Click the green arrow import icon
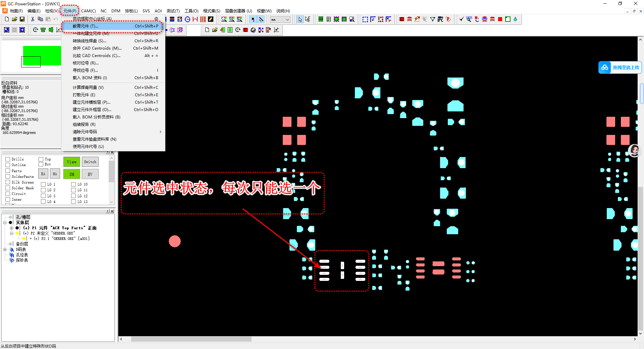This screenshot has width=644, height=349. [222, 30]
